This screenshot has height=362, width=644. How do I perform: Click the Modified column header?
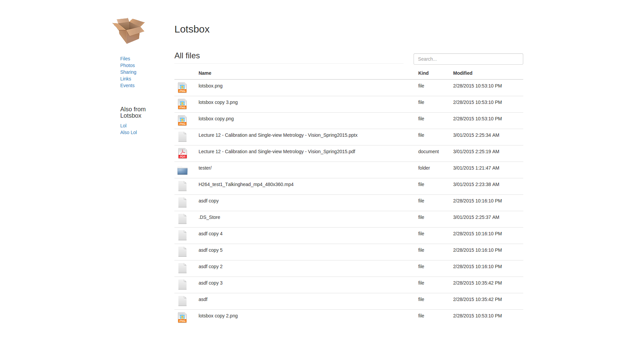463,73
